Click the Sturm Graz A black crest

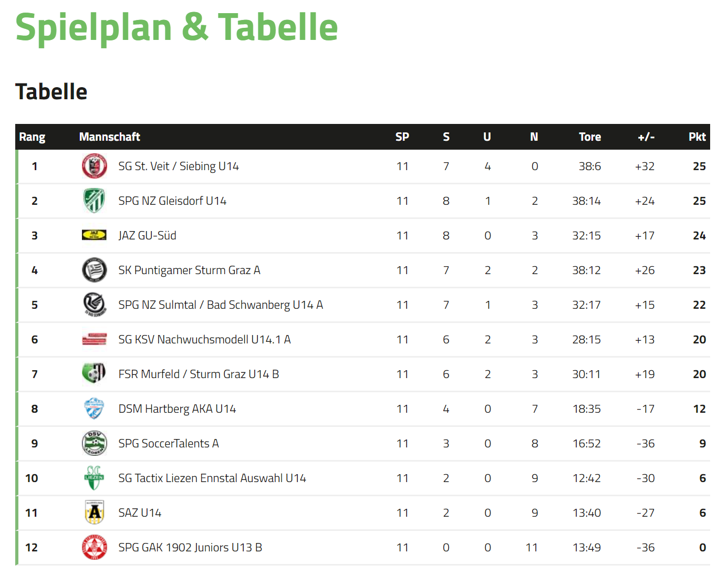point(95,270)
